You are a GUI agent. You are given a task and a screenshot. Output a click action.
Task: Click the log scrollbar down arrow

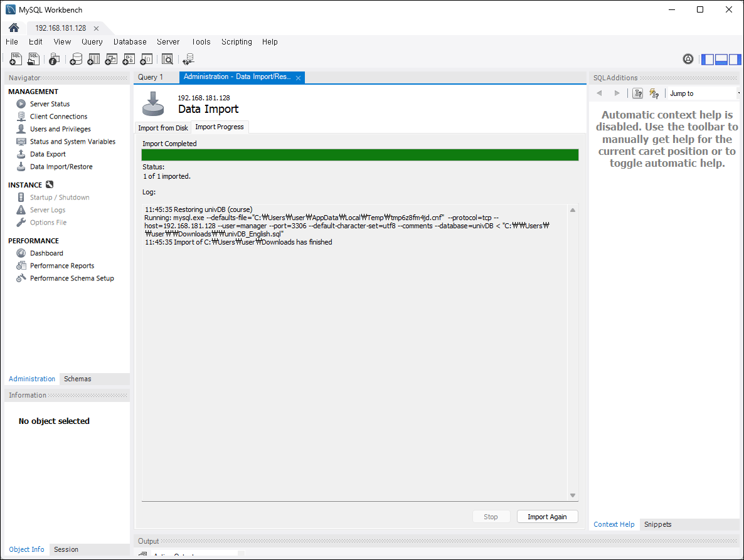click(573, 495)
